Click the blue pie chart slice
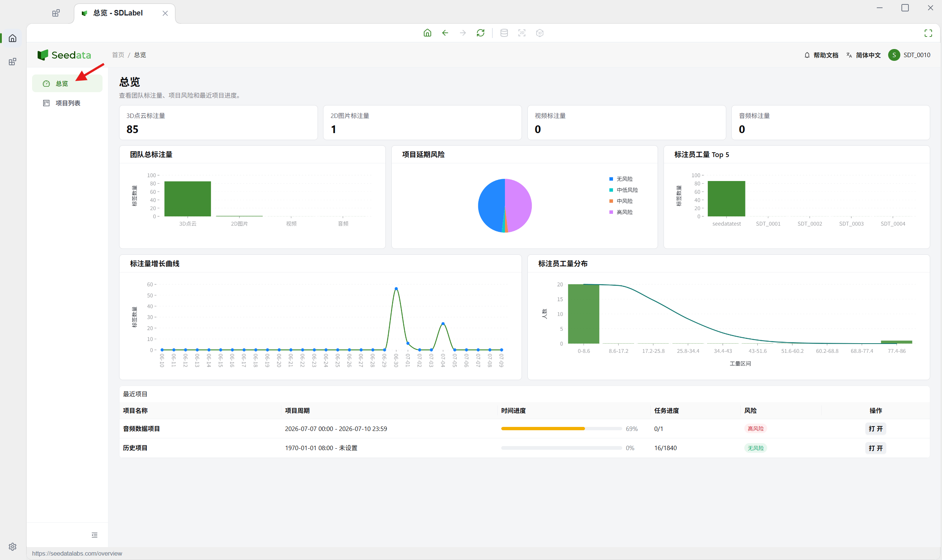 491,206
